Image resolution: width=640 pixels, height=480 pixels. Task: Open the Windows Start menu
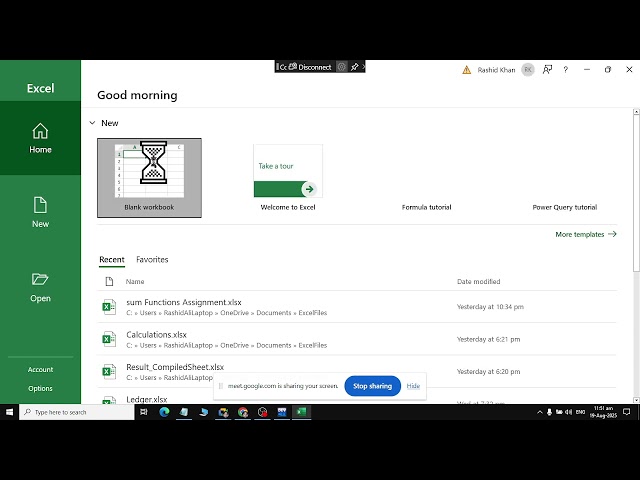pos(9,412)
